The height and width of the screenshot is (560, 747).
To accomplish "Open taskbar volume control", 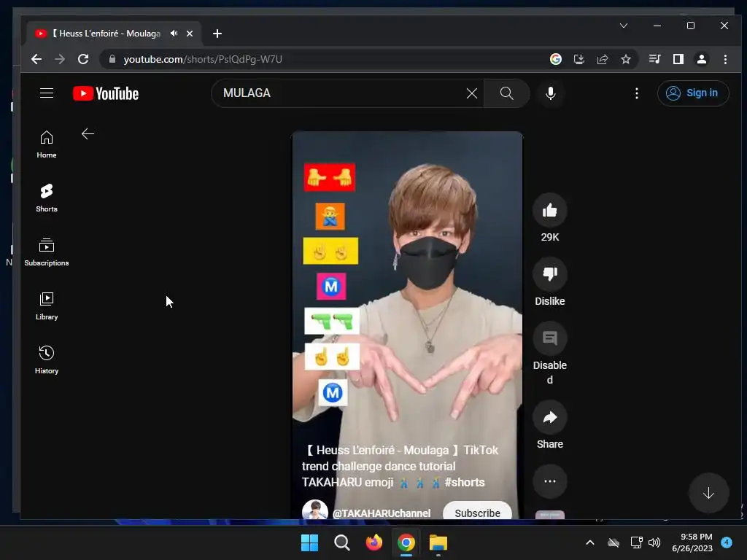I will click(654, 542).
